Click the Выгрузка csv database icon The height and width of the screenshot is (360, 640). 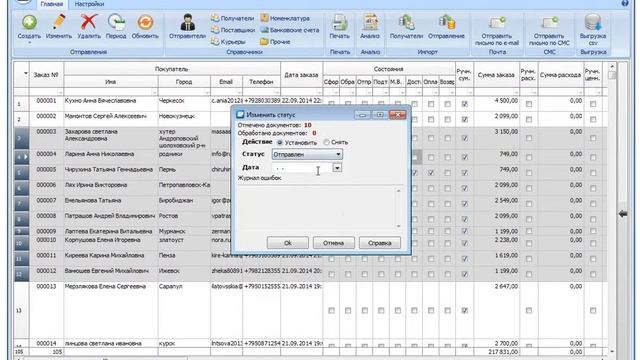coord(593,22)
